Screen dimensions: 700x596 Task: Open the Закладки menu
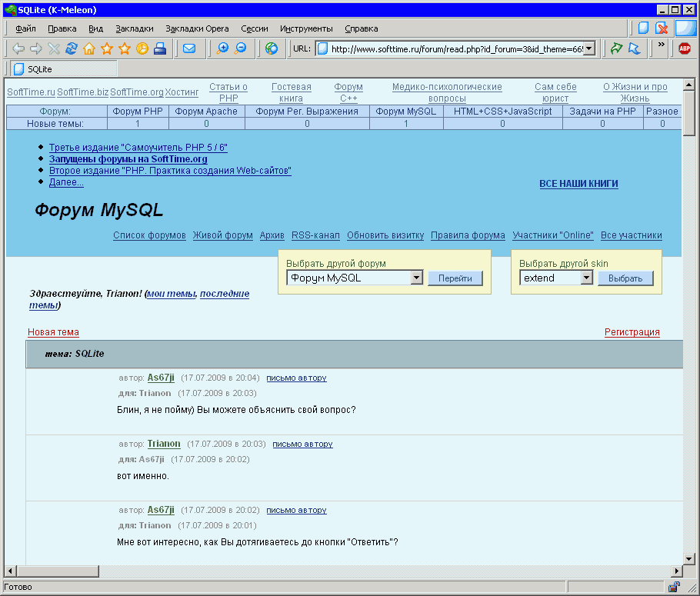point(135,28)
